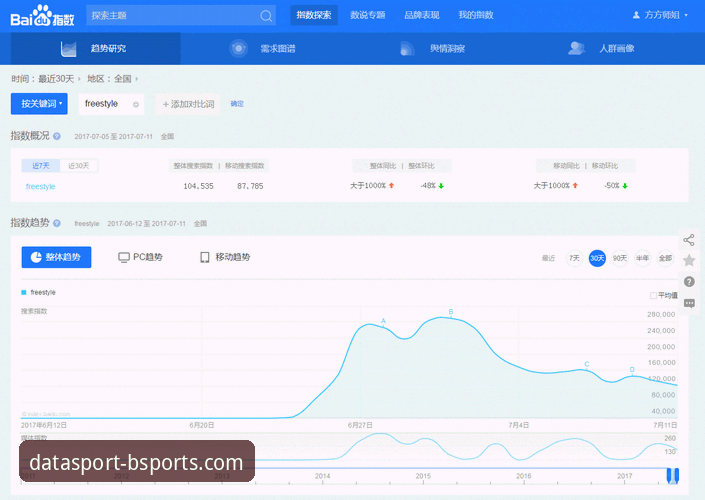Click the user account avatar icon
Screen dimensions: 705x500
[x=636, y=15]
